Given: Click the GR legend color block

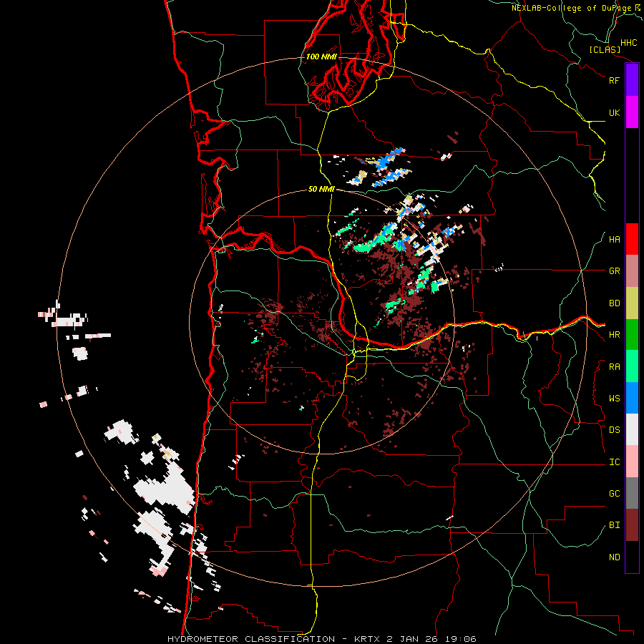Looking at the screenshot, I should pos(632,270).
